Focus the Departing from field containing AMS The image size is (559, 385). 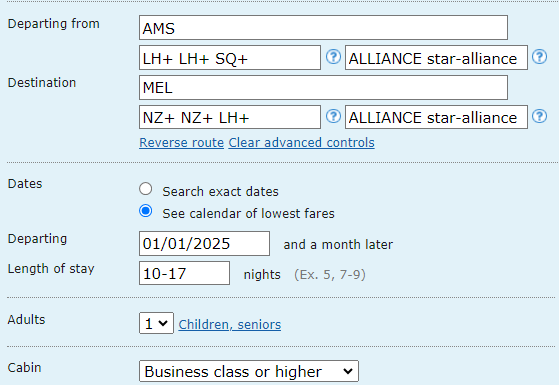click(x=323, y=27)
